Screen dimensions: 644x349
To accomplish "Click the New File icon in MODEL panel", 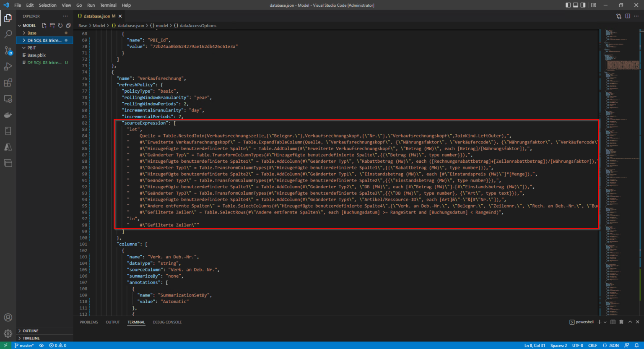I will pyautogui.click(x=44, y=25).
